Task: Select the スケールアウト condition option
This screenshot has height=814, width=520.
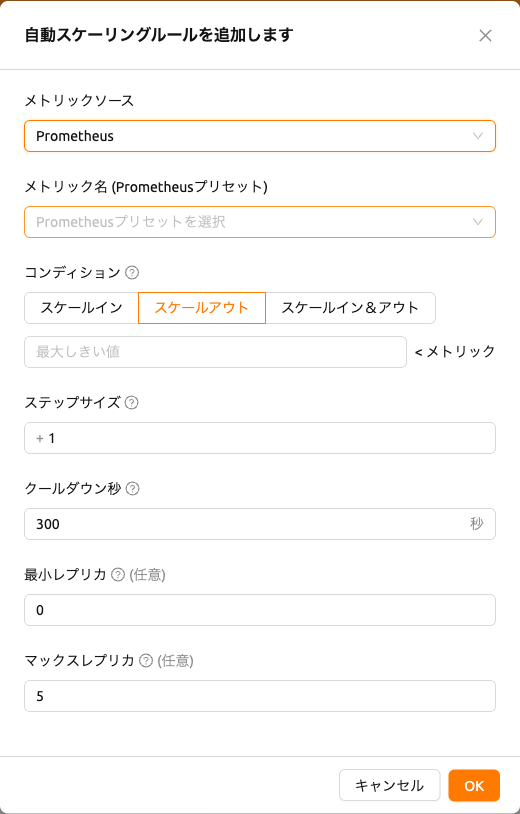Action: [202, 308]
